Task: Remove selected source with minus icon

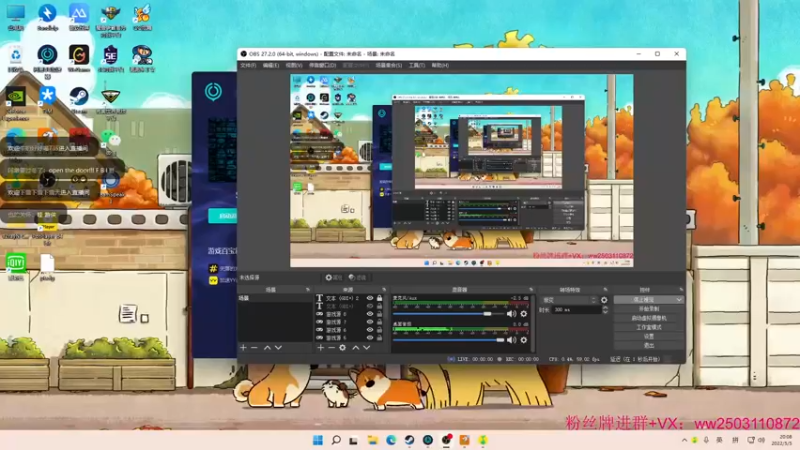Action: (x=331, y=347)
